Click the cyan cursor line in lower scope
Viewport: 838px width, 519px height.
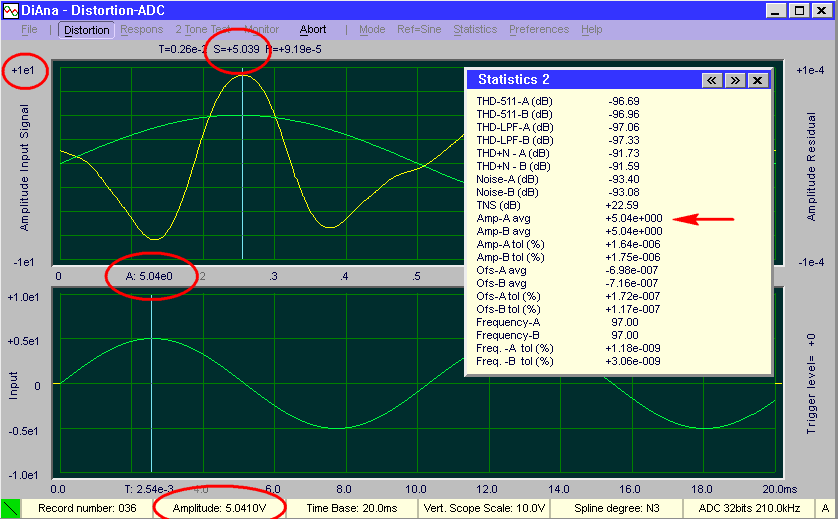tap(152, 383)
